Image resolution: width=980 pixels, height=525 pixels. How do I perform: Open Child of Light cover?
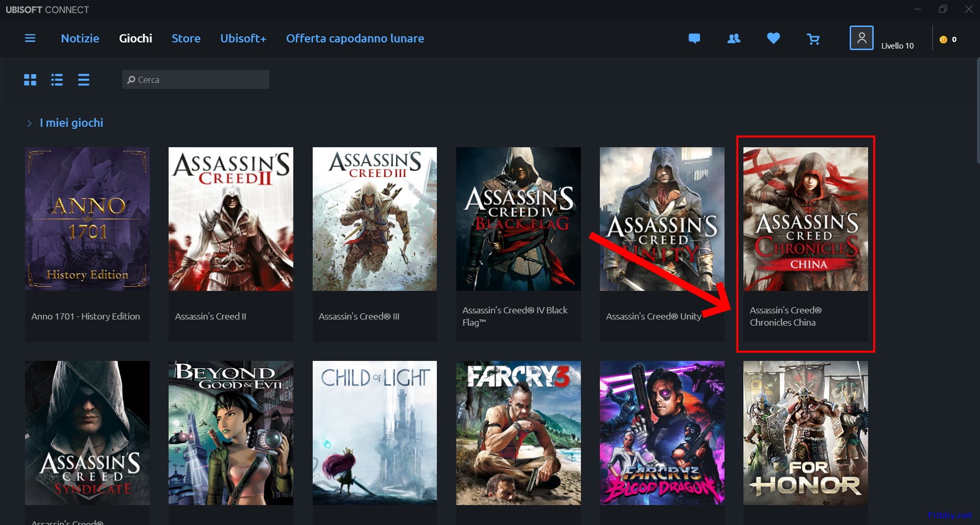[x=375, y=433]
